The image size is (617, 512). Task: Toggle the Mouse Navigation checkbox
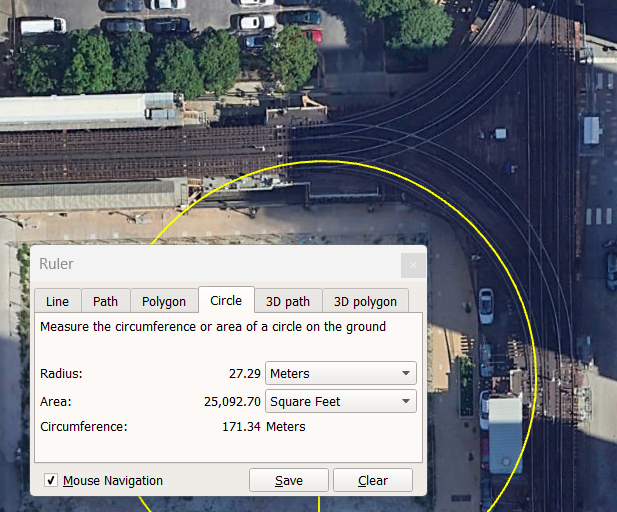(x=51, y=481)
